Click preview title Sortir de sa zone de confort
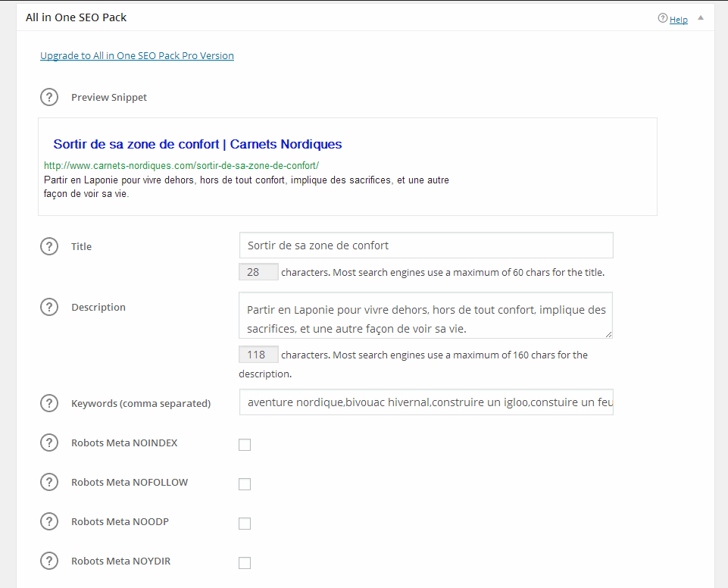Image resolution: width=728 pixels, height=588 pixels. click(197, 144)
